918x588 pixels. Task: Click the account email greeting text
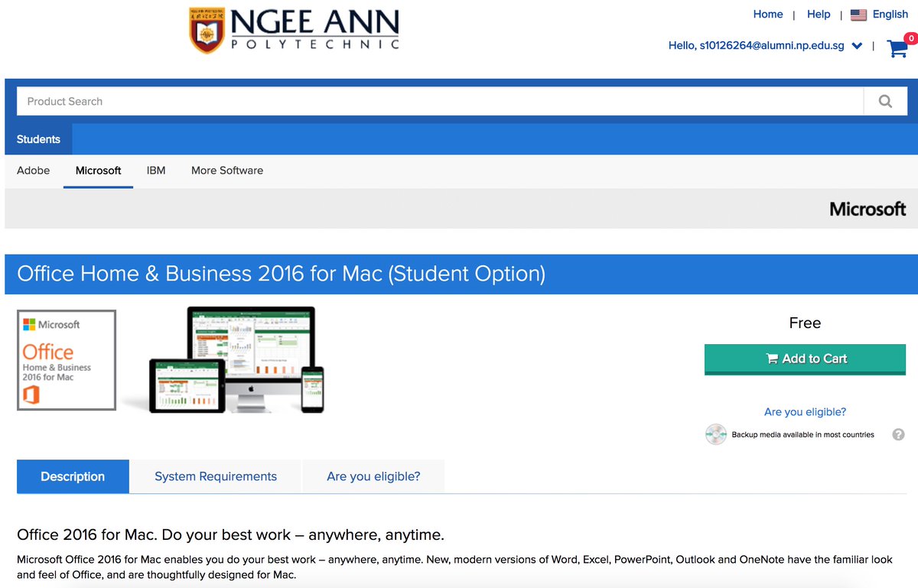pos(756,46)
